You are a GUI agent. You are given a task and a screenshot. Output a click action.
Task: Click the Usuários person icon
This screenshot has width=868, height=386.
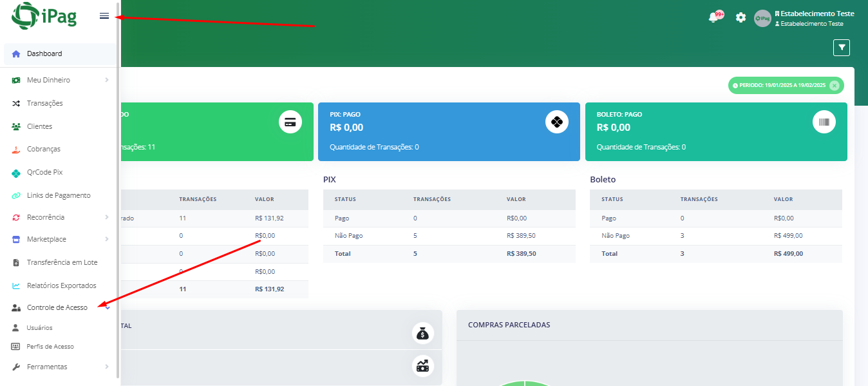coord(15,327)
